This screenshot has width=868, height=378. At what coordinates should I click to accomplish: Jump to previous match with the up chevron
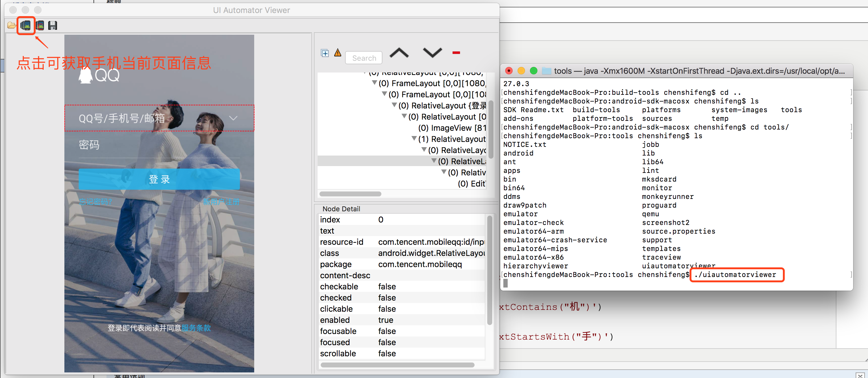pos(399,53)
